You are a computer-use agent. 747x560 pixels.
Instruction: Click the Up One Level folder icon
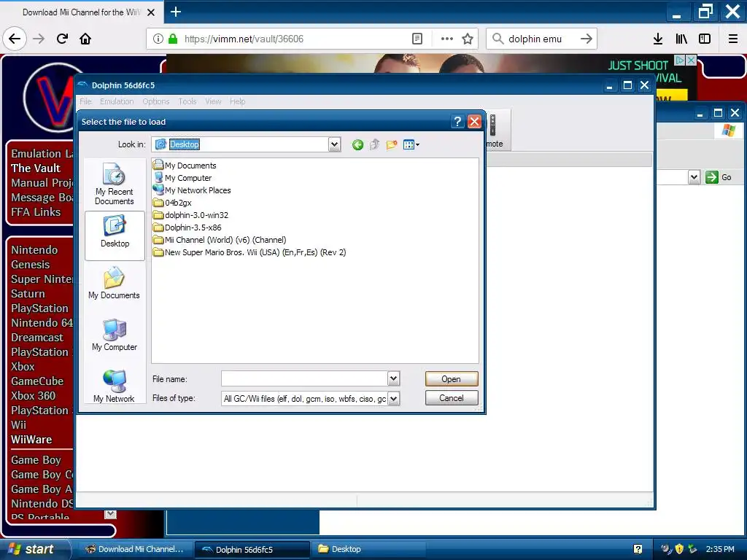tap(374, 145)
